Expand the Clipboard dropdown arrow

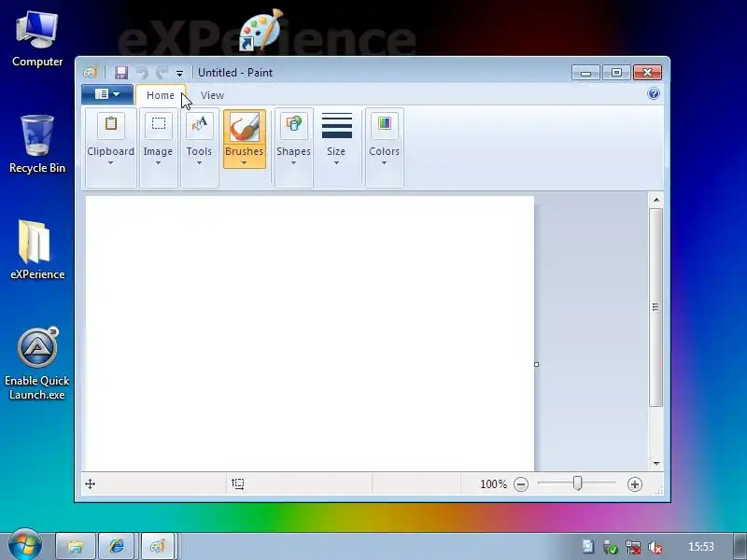click(110, 162)
